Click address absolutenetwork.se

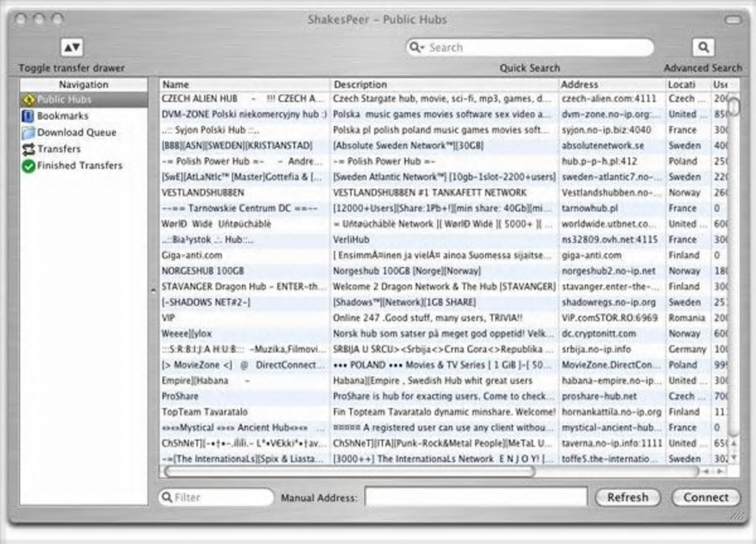(603, 146)
